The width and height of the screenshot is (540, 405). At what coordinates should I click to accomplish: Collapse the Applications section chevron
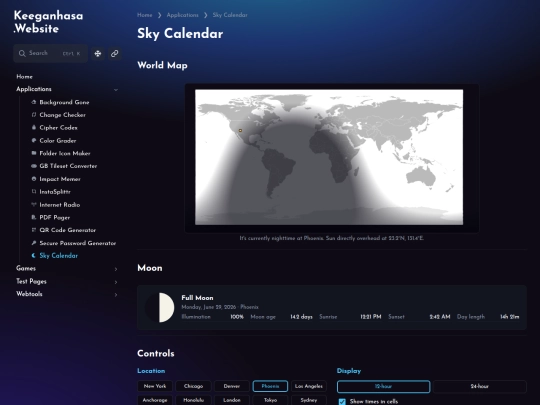tap(116, 90)
